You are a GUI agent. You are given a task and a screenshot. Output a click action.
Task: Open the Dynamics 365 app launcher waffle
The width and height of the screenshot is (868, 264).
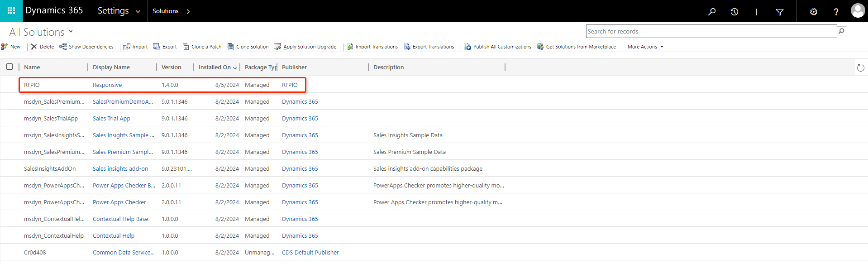(11, 11)
